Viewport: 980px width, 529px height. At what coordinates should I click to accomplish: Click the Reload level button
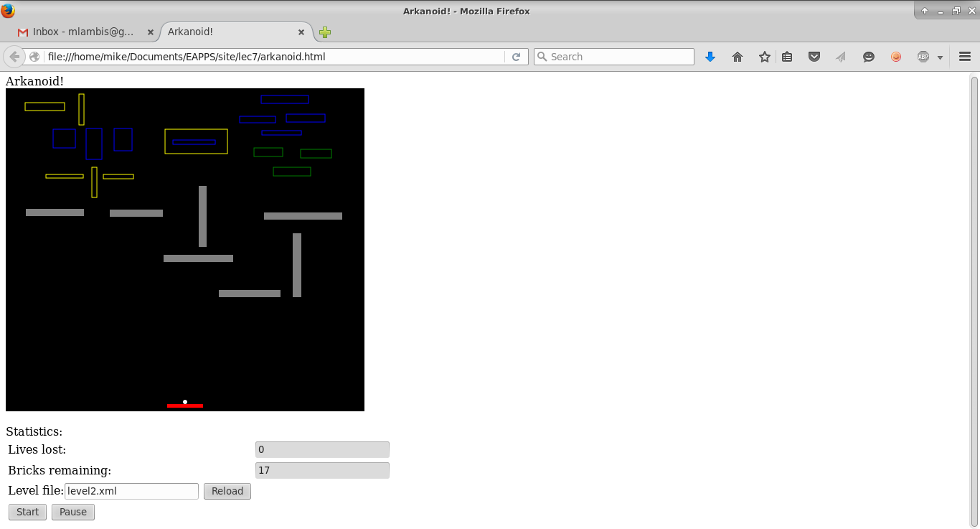pos(227,491)
